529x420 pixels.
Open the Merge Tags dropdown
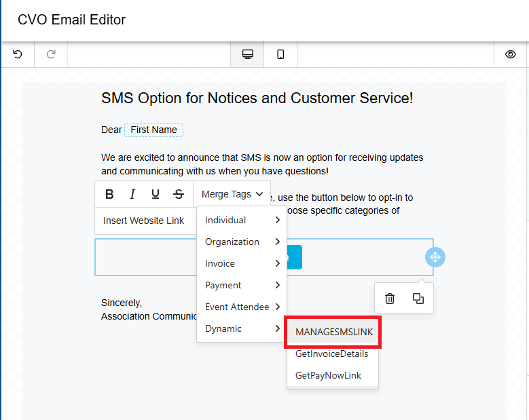tap(232, 194)
